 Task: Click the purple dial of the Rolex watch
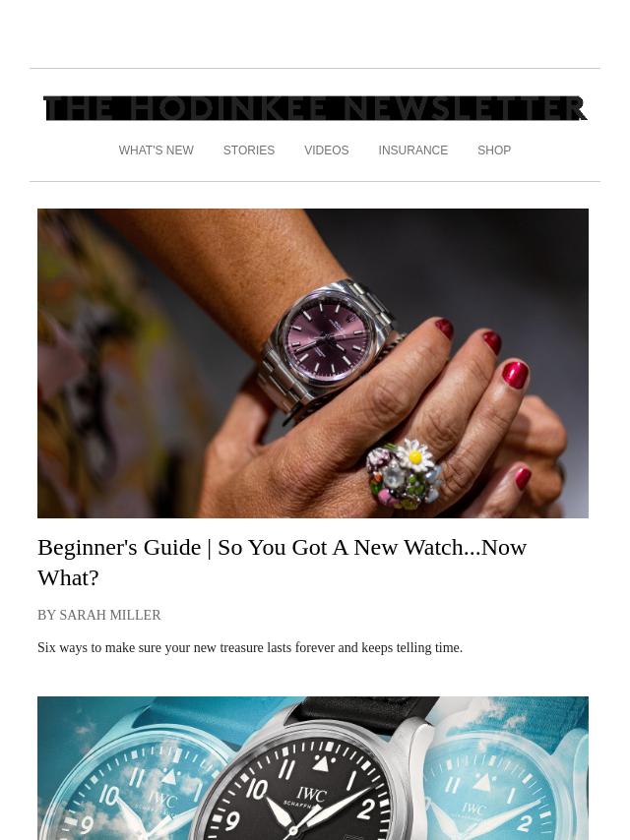click(x=327, y=338)
